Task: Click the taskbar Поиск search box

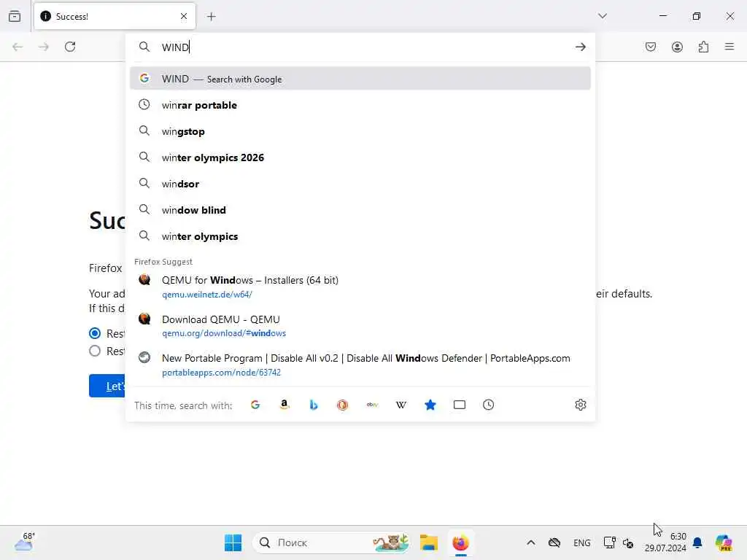Action: point(330,542)
